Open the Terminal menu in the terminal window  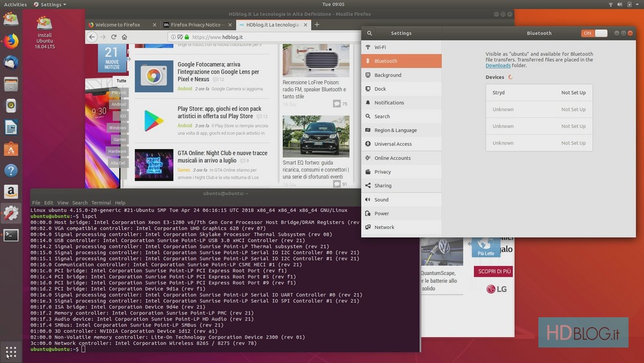coord(100,202)
